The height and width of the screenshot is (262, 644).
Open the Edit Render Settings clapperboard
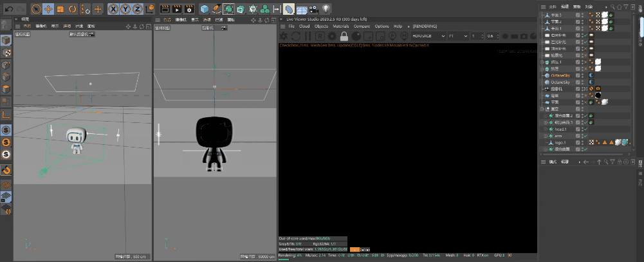point(189,8)
